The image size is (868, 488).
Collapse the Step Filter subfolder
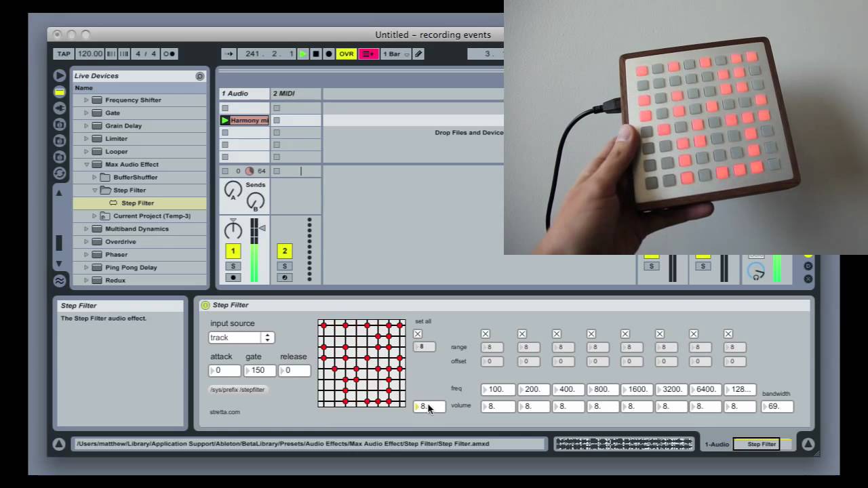(95, 190)
